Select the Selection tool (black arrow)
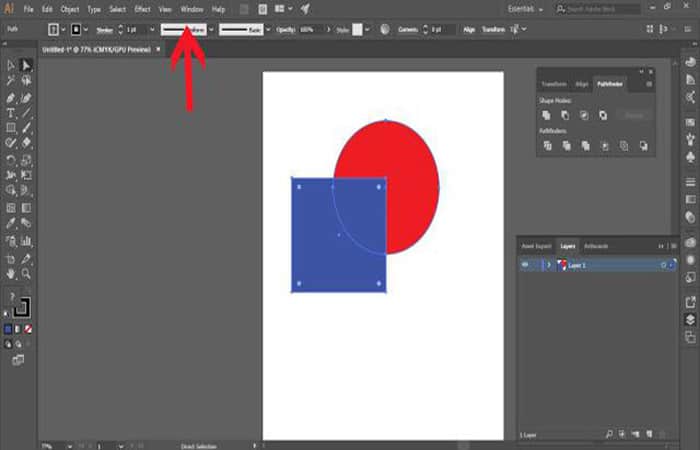The image size is (700, 450). click(x=11, y=66)
